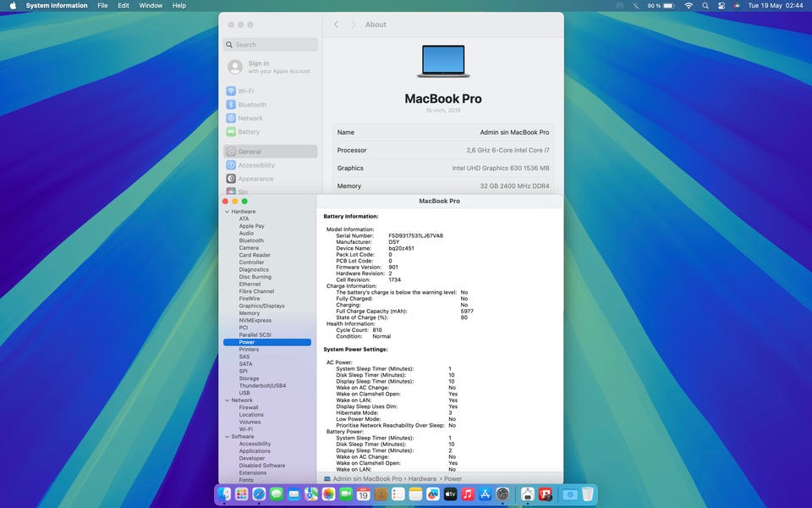Click the MacBook Pro image in About
812x508 pixels.
point(443,61)
